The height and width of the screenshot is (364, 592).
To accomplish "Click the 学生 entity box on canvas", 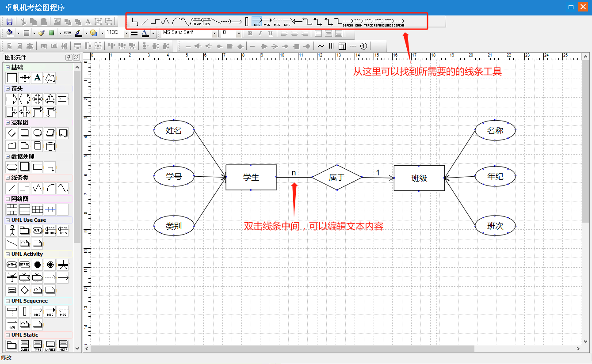I will coord(251,177).
